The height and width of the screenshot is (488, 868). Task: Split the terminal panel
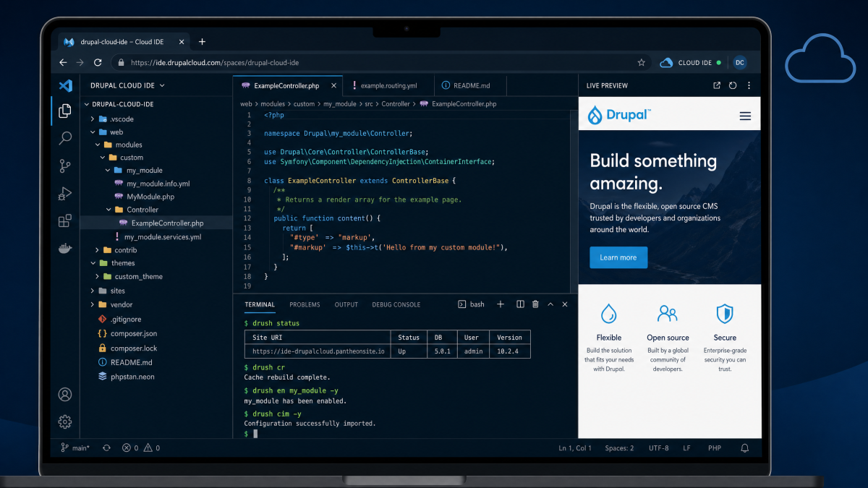520,304
